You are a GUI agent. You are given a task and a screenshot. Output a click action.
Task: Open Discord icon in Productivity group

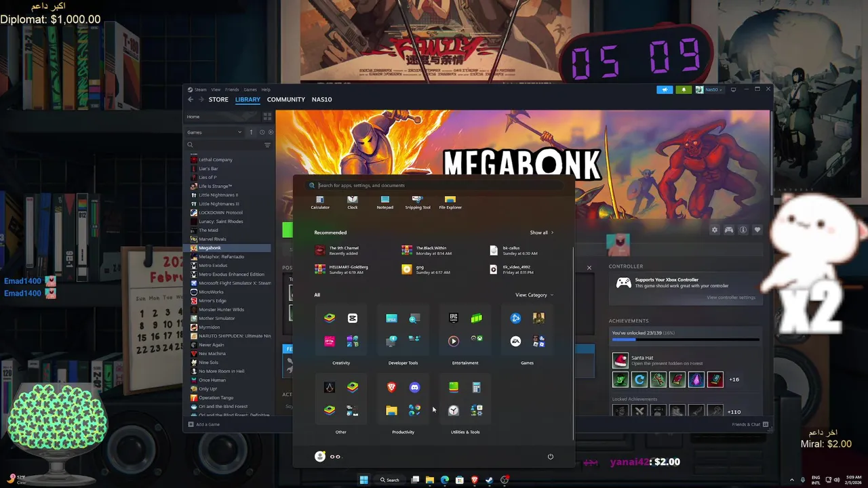click(x=414, y=387)
